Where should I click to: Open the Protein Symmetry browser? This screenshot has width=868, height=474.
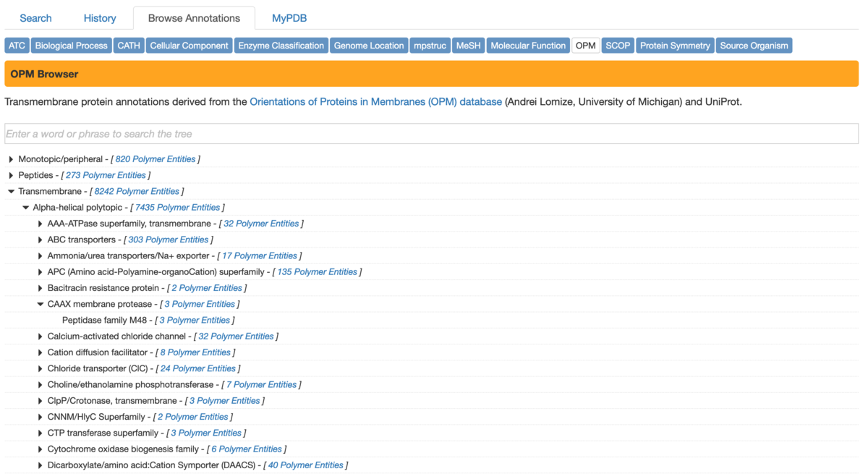pos(675,45)
